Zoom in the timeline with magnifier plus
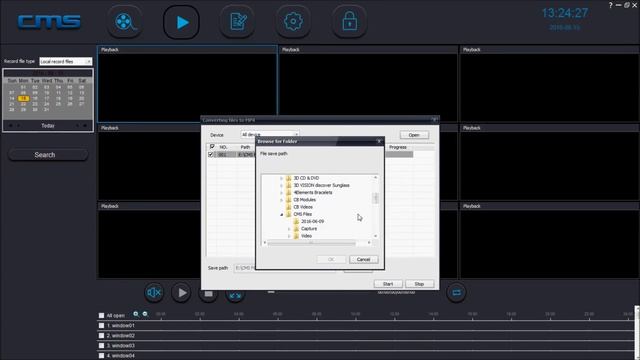This screenshot has height=360, width=640. (x=136, y=314)
